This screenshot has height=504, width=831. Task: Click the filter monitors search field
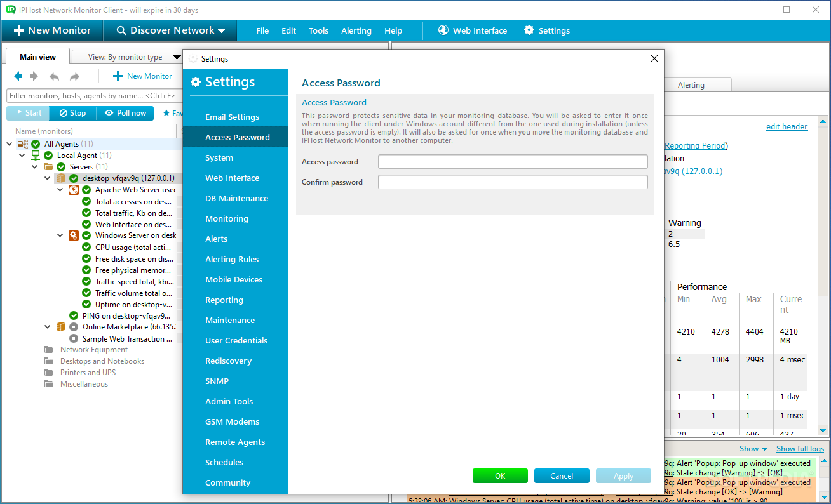coord(95,96)
